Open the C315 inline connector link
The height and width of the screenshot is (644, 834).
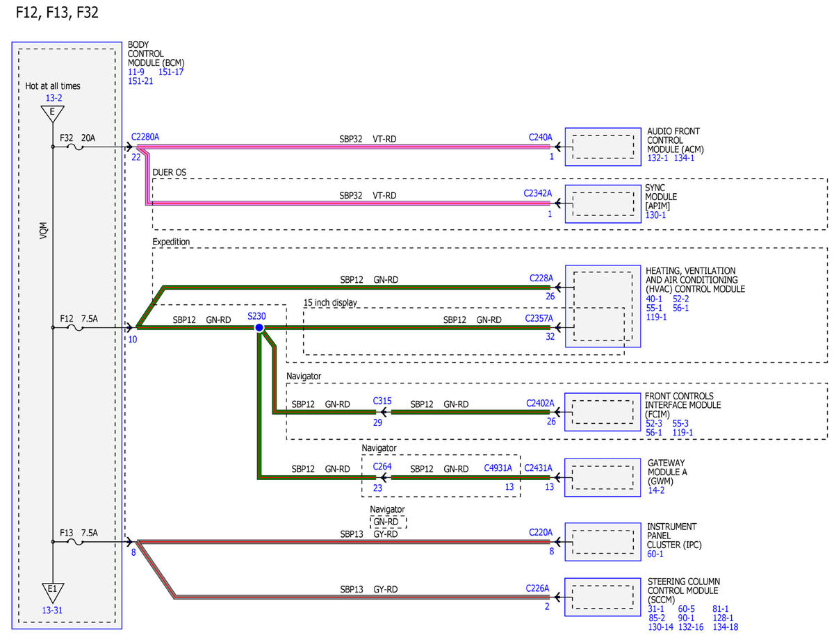click(x=382, y=401)
